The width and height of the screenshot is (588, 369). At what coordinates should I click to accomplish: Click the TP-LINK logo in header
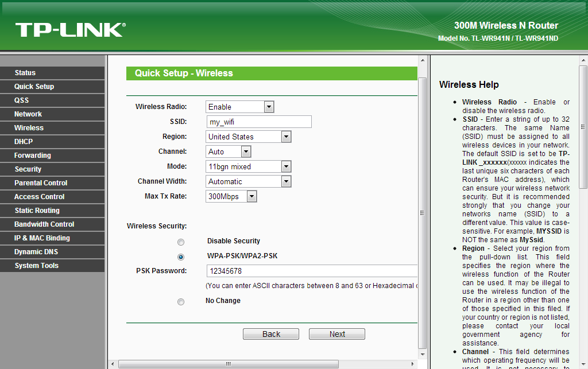(x=71, y=30)
